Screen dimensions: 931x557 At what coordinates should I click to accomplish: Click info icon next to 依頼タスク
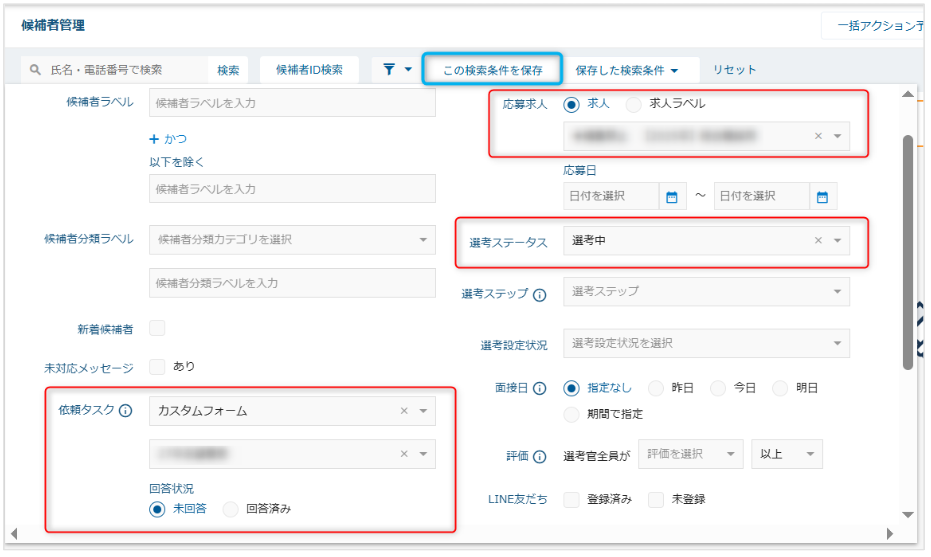point(126,411)
